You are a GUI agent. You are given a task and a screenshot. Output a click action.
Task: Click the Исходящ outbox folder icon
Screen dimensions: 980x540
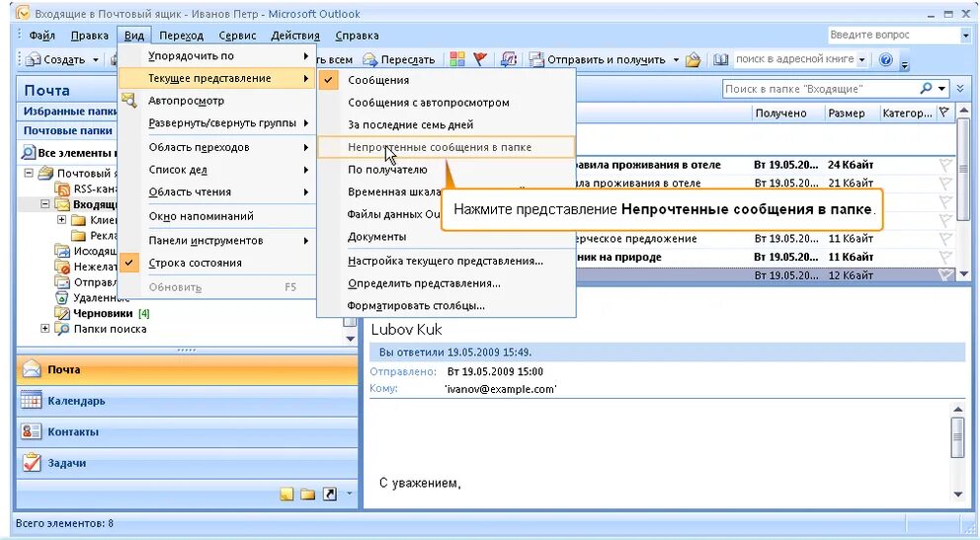(x=62, y=251)
